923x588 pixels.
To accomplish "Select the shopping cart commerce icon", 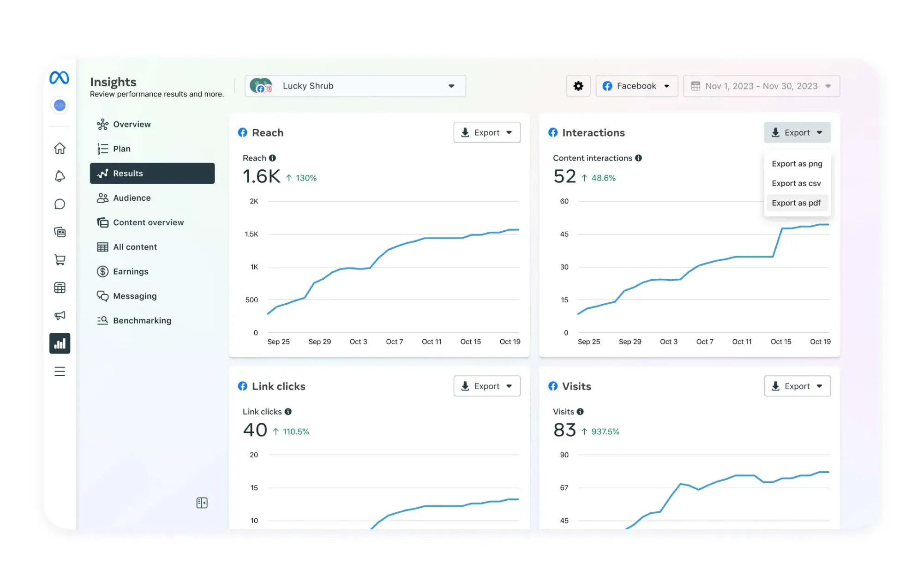I will coord(60,260).
